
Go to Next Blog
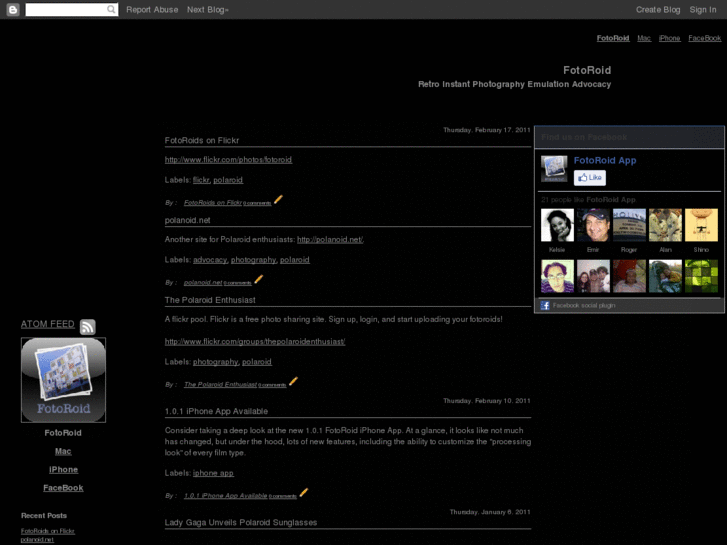208,10
